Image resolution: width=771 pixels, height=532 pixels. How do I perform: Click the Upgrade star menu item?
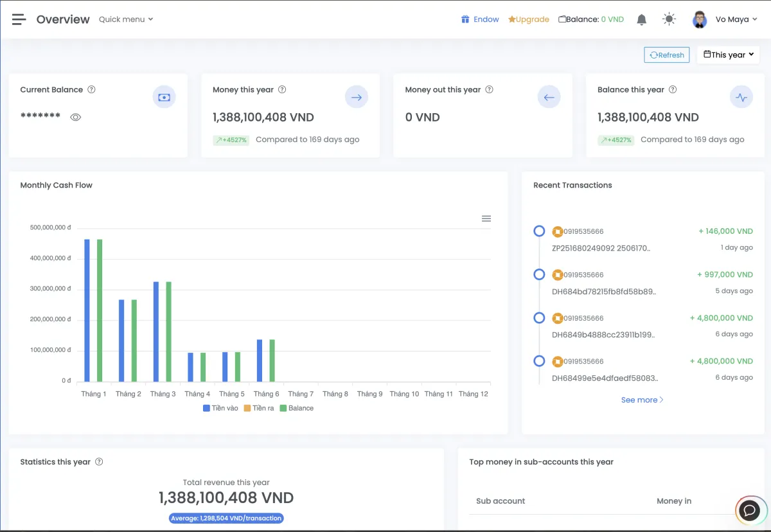click(528, 19)
